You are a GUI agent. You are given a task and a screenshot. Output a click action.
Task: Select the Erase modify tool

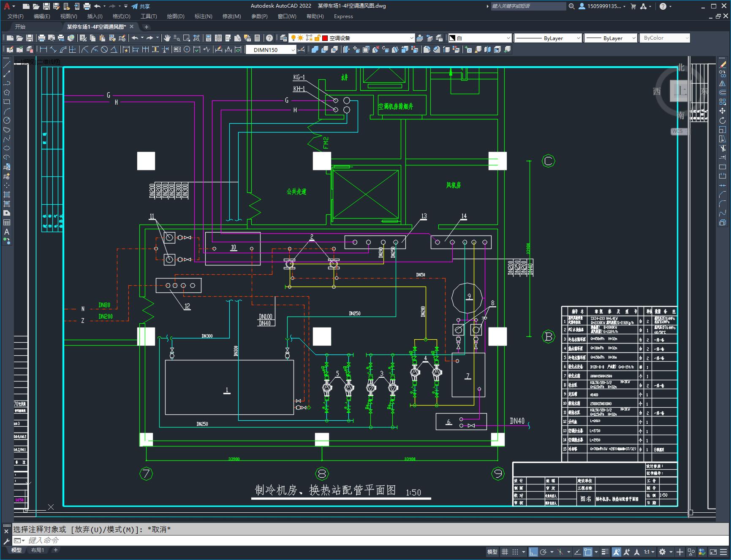[723, 65]
